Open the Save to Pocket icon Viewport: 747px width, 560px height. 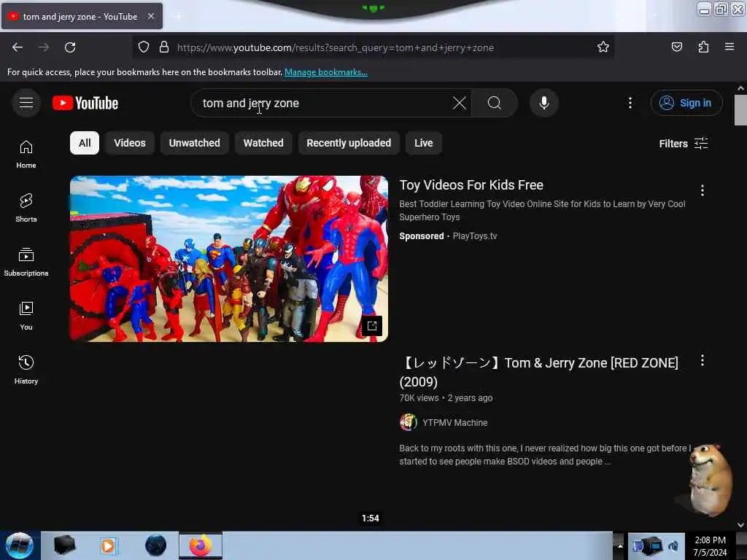[676, 47]
